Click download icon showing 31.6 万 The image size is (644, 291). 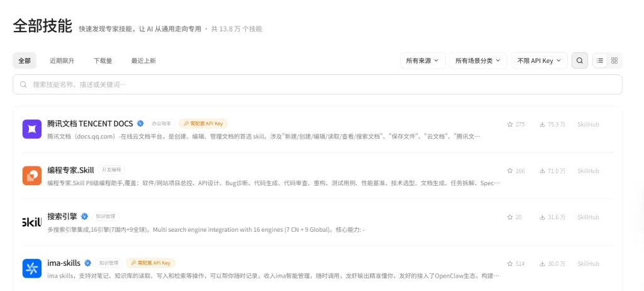542,217
